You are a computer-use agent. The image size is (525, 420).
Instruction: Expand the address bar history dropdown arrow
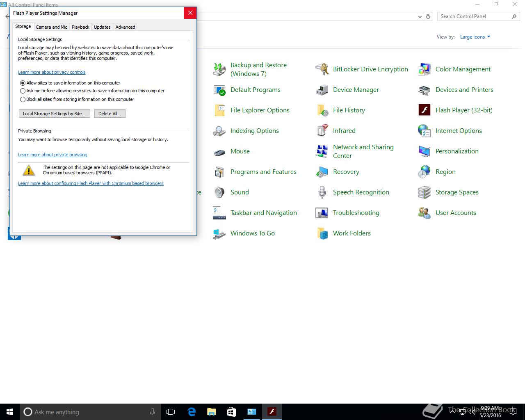tap(420, 17)
